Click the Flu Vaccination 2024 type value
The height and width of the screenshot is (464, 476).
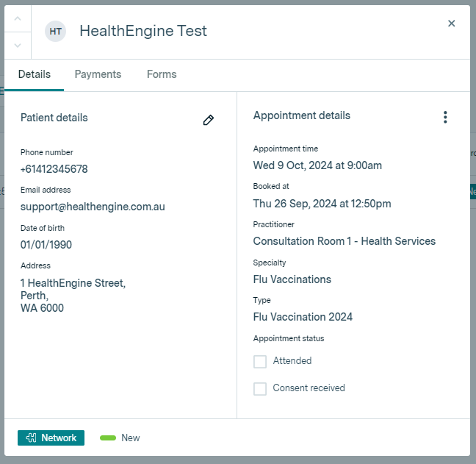[303, 317]
